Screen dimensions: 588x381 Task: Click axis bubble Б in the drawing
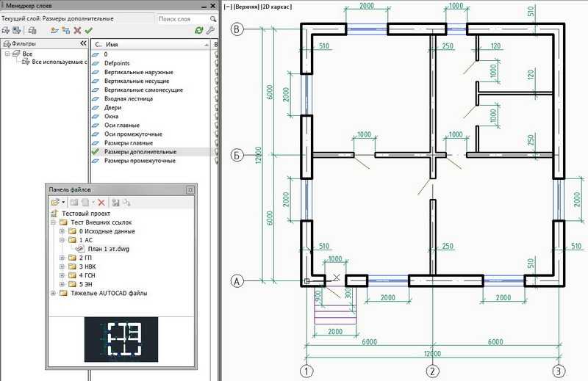pyautogui.click(x=237, y=155)
